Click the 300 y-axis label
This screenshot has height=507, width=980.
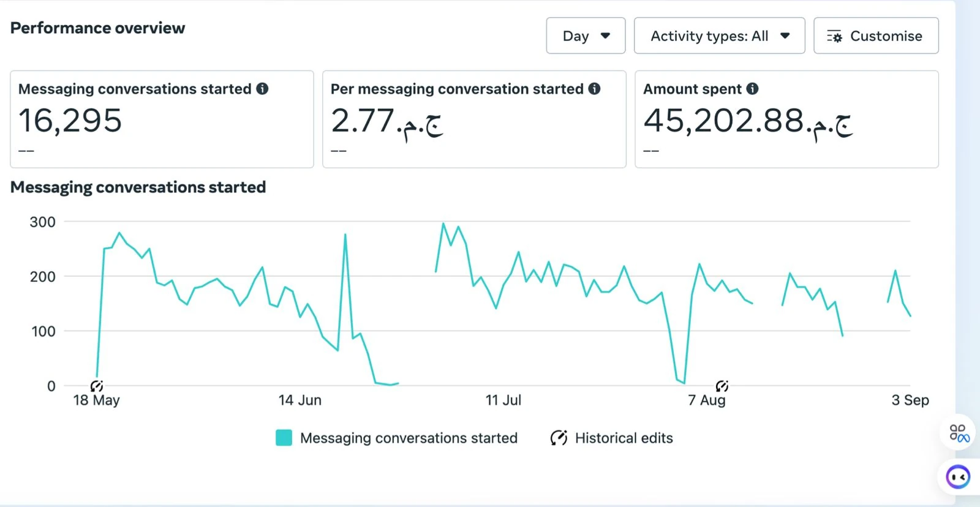43,222
